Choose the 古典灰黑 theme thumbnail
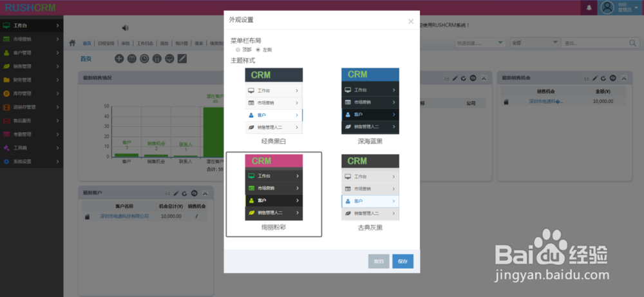 point(370,187)
